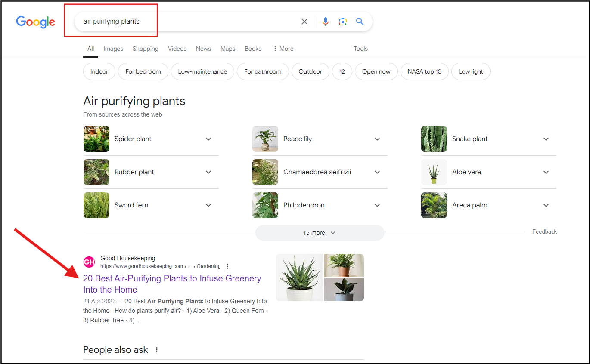Switch to the Books tab
Viewport: 590px width, 364px height.
253,49
